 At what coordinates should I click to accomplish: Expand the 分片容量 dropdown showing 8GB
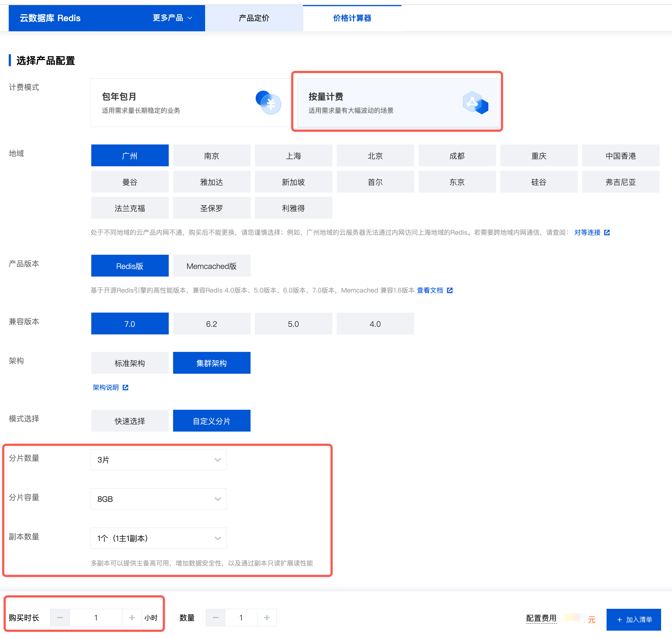pyautogui.click(x=159, y=499)
